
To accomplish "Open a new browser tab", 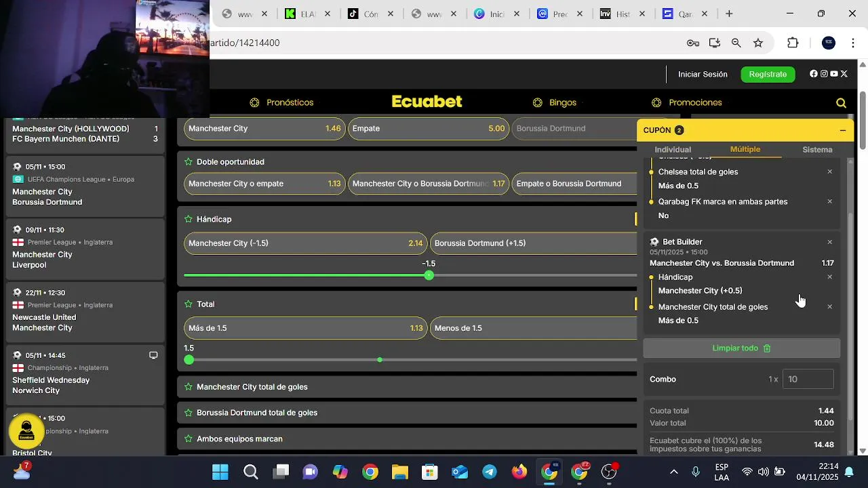I will pyautogui.click(x=729, y=14).
